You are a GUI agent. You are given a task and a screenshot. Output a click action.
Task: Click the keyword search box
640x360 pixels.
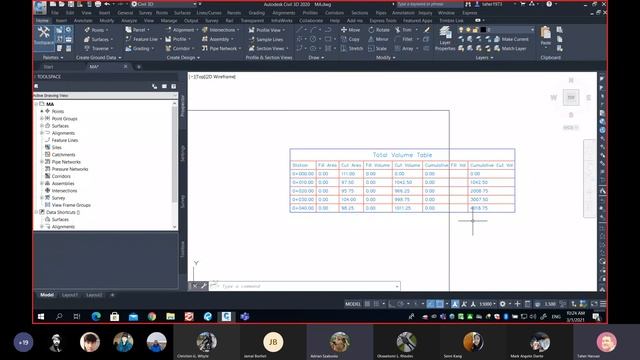[429, 4]
